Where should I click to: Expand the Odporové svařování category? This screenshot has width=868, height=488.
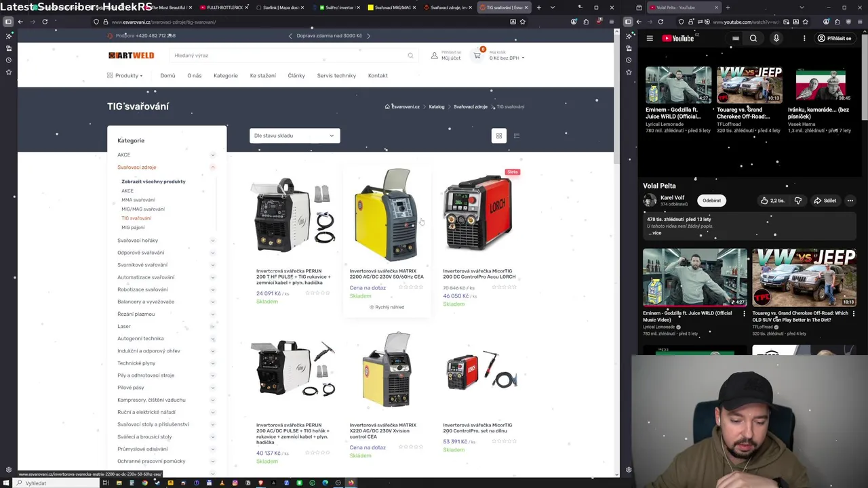[x=212, y=253]
